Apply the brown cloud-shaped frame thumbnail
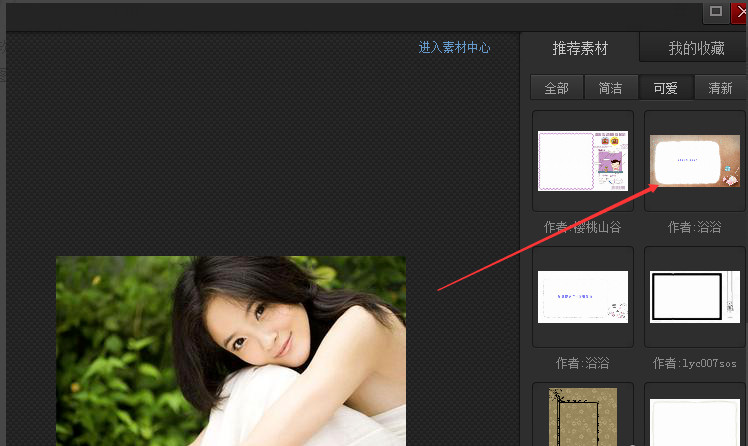748x446 pixels. point(695,160)
